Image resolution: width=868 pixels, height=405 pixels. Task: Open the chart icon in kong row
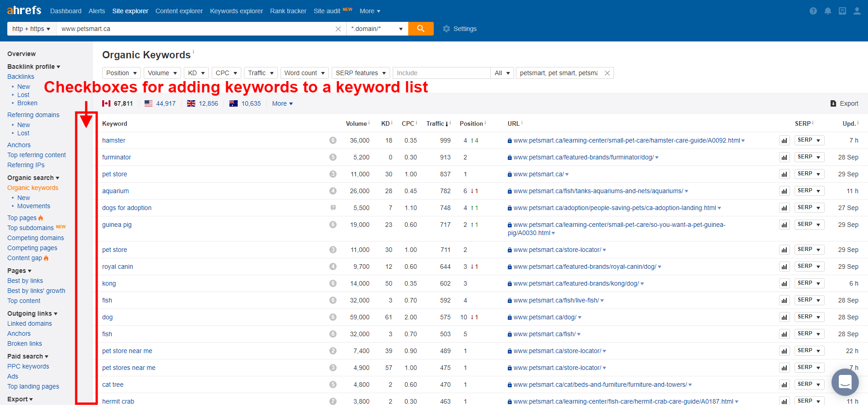pos(785,283)
